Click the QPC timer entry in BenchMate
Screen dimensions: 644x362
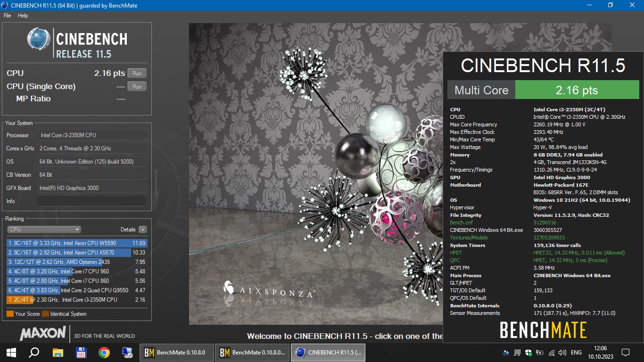[x=455, y=260]
